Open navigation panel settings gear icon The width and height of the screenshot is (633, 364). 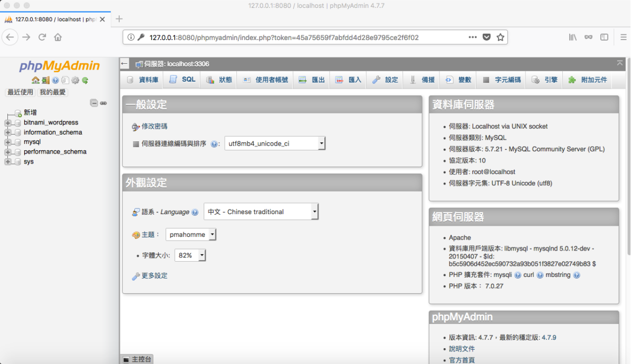point(75,80)
